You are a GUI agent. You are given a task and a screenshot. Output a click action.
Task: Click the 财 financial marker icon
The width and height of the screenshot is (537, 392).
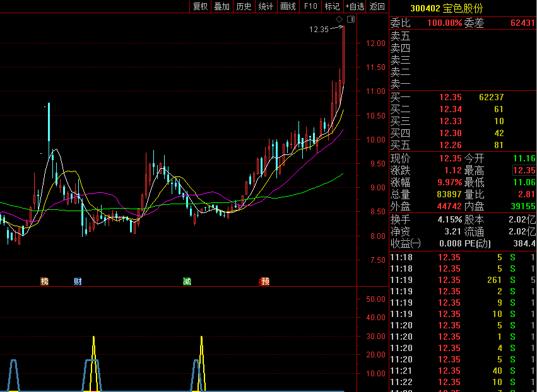click(78, 282)
